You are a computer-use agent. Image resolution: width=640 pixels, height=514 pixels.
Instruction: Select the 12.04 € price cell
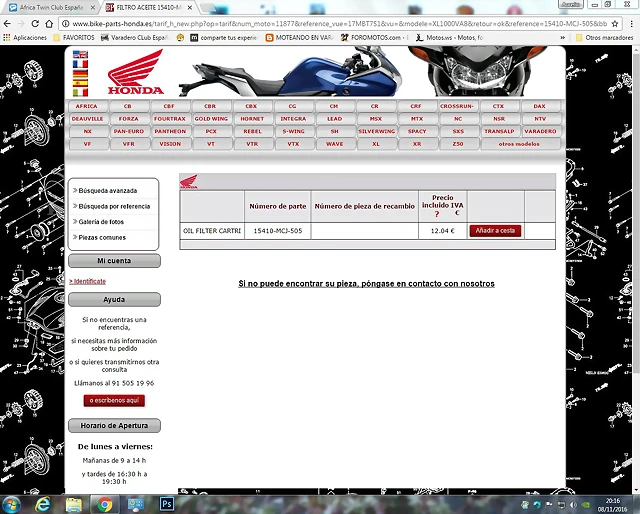442,231
